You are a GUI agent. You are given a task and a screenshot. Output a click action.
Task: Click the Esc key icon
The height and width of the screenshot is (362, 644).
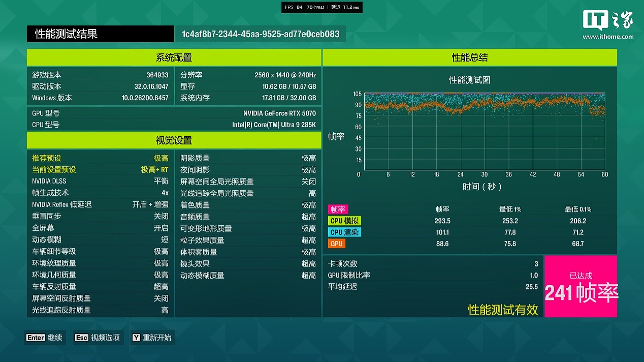(x=82, y=338)
